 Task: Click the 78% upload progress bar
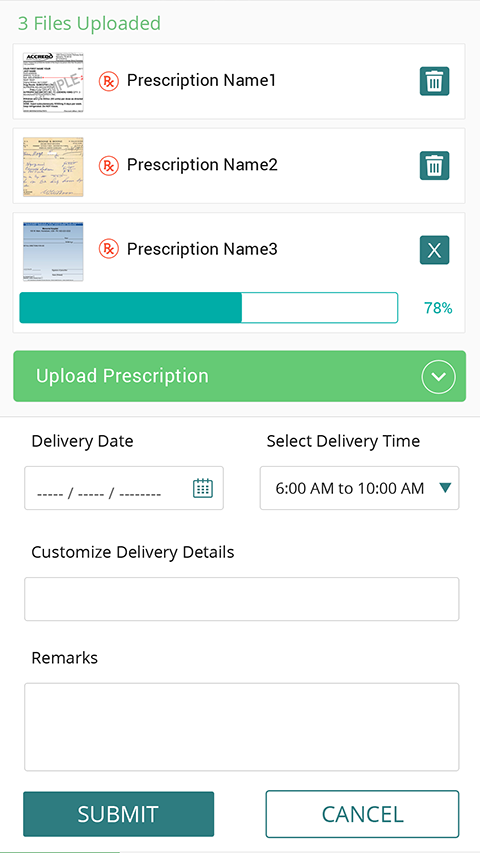pyautogui.click(x=209, y=308)
